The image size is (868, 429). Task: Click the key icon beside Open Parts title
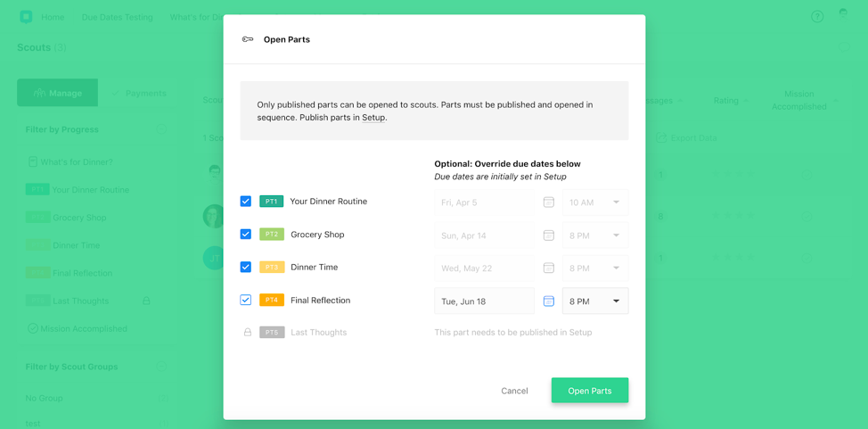248,39
